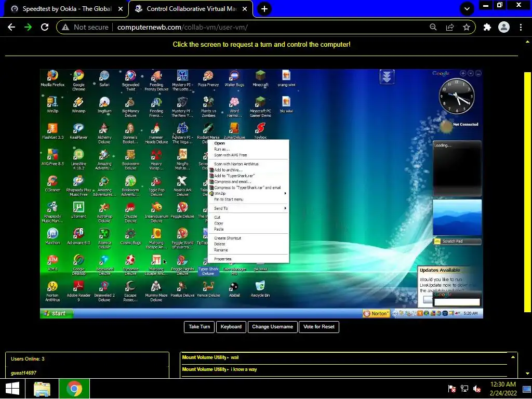
Task: Click the Take Turn button
Action: pyautogui.click(x=199, y=327)
